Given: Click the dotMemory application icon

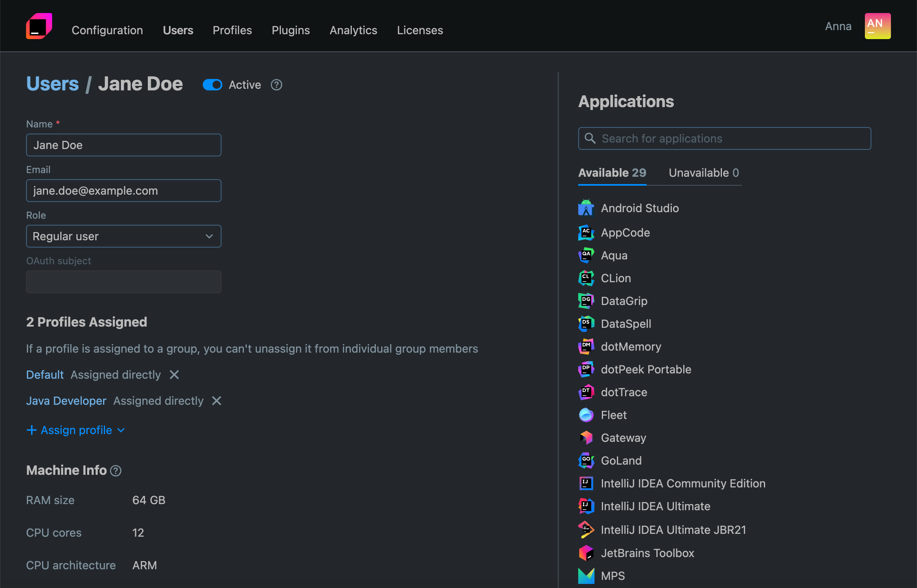Looking at the screenshot, I should click(x=586, y=347).
